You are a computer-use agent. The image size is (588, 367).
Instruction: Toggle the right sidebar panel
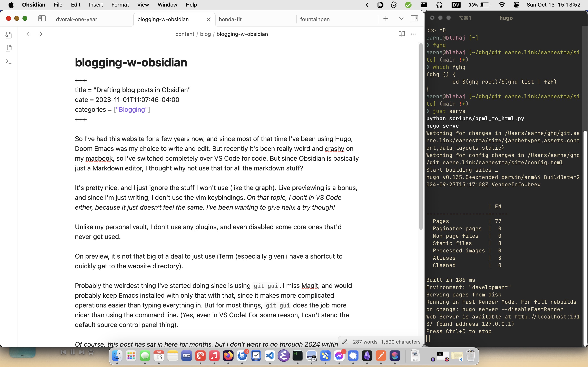[414, 18]
